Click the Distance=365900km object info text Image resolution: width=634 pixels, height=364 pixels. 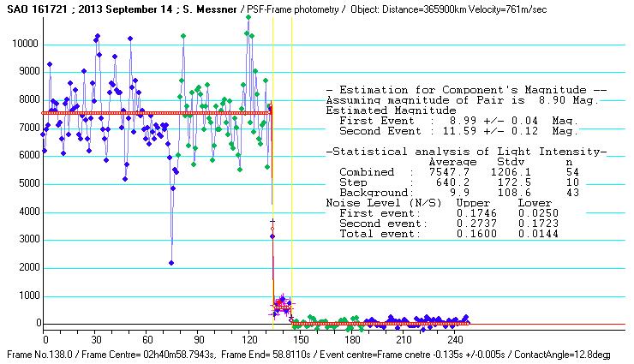pyautogui.click(x=427, y=9)
